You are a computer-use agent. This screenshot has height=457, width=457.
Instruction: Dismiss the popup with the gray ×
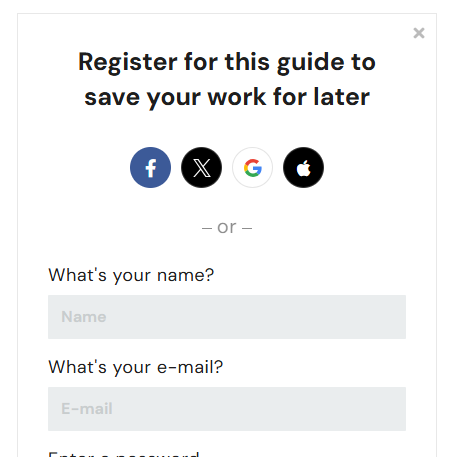click(419, 33)
